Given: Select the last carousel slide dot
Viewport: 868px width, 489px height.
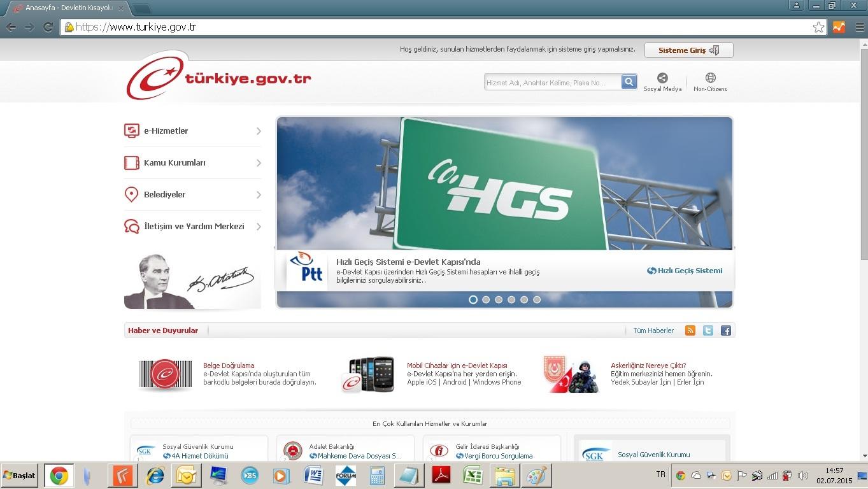Looking at the screenshot, I should tap(537, 300).
